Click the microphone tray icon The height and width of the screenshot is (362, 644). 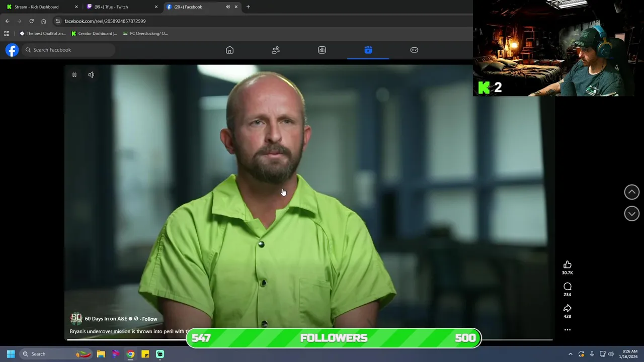click(592, 354)
